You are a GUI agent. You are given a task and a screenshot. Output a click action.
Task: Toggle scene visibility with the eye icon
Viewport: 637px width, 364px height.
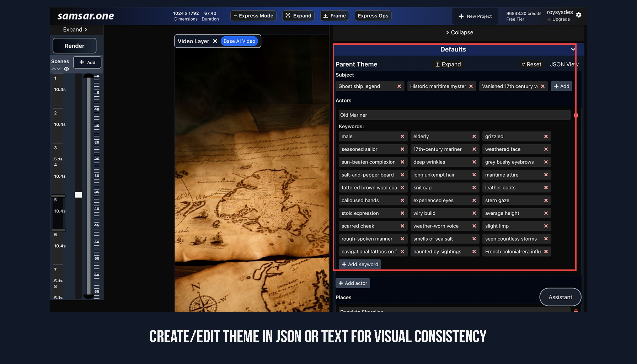click(66, 69)
